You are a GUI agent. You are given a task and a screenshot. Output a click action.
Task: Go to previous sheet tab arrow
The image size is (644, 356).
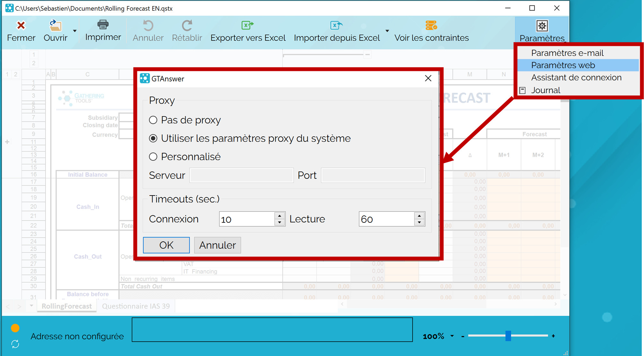8,307
